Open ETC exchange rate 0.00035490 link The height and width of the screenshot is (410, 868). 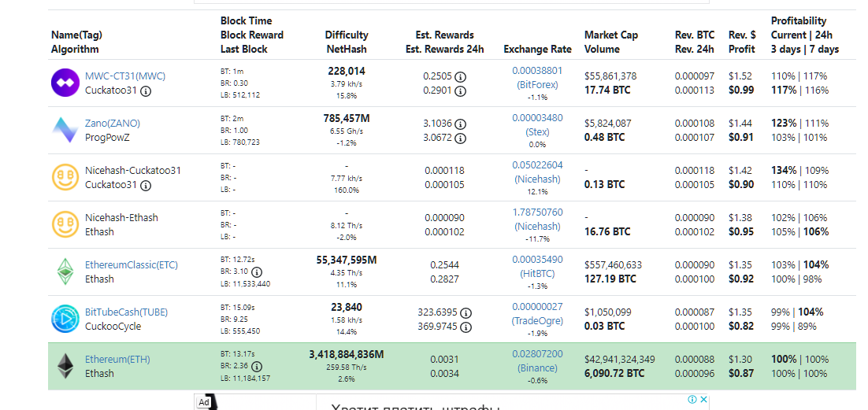click(537, 259)
